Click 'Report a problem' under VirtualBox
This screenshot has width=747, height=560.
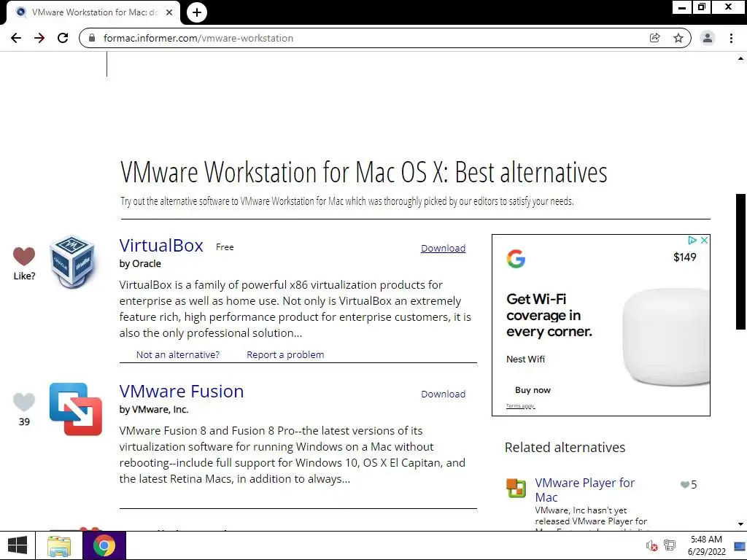point(285,355)
